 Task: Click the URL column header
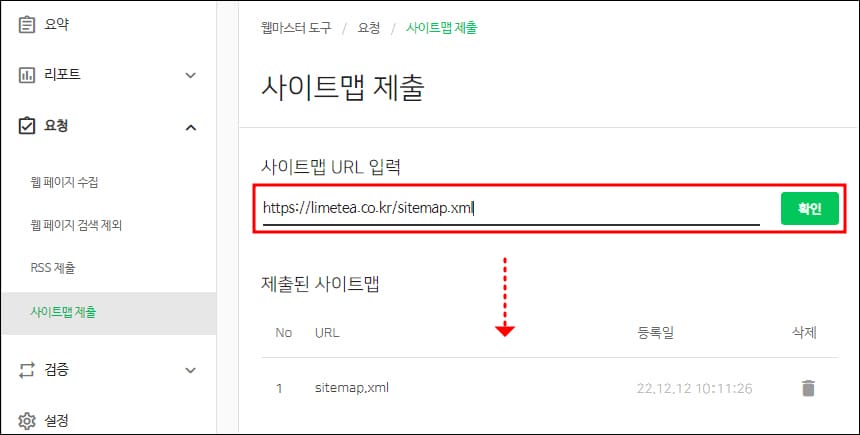click(x=327, y=332)
